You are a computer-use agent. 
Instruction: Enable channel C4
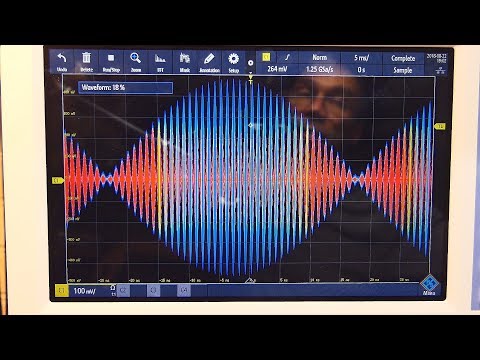(x=183, y=290)
